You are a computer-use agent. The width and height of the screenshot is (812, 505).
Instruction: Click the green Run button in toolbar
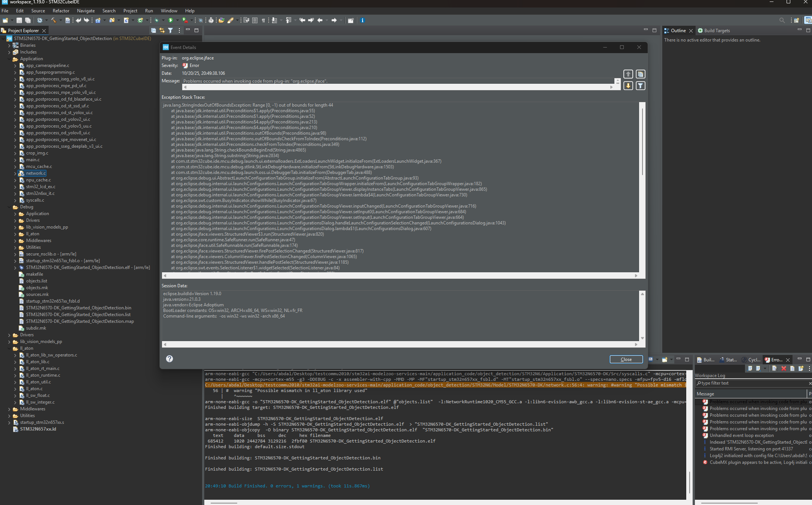171,20
